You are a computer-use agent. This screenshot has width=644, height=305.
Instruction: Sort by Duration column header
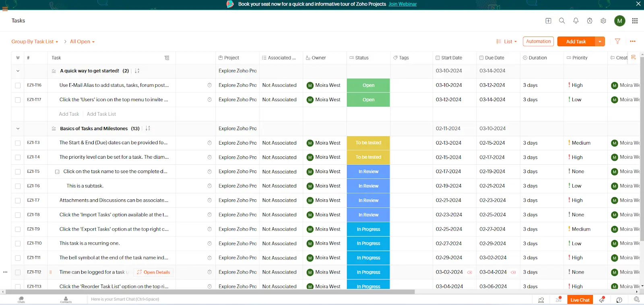pyautogui.click(x=535, y=58)
